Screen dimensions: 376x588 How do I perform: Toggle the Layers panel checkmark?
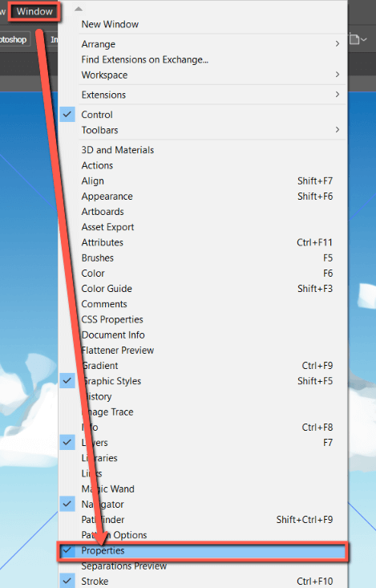click(x=67, y=443)
